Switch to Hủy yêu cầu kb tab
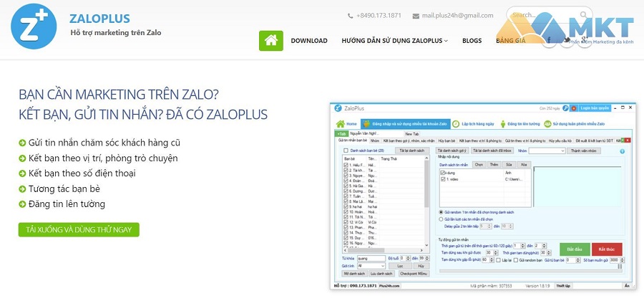The image size is (644, 301). point(560,140)
